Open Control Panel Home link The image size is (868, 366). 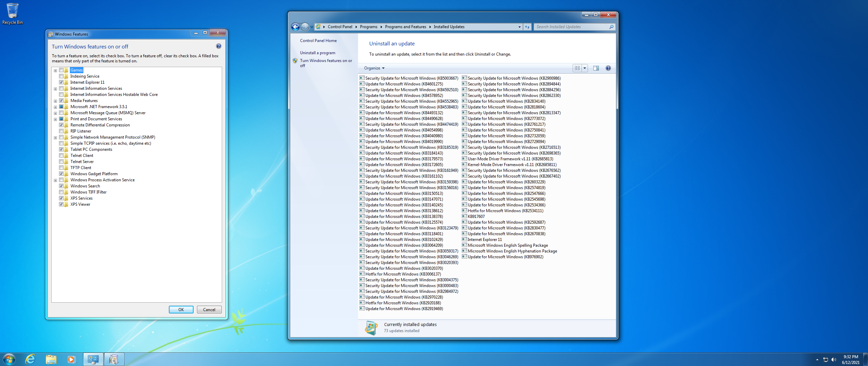click(318, 41)
